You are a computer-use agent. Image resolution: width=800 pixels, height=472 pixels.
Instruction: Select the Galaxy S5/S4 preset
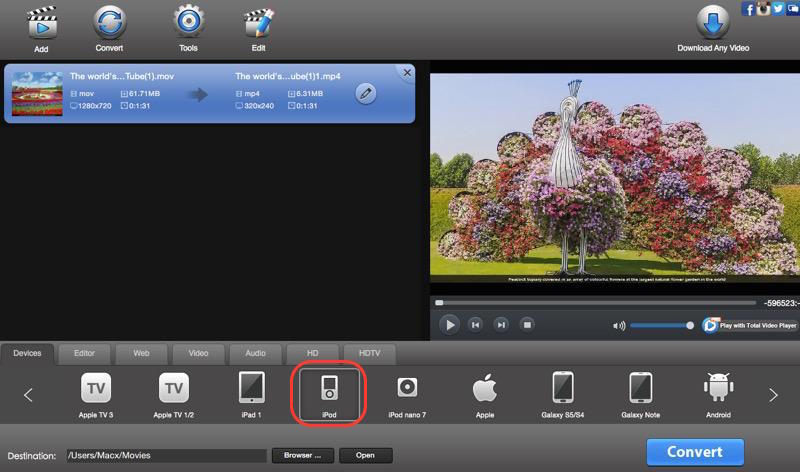563,395
